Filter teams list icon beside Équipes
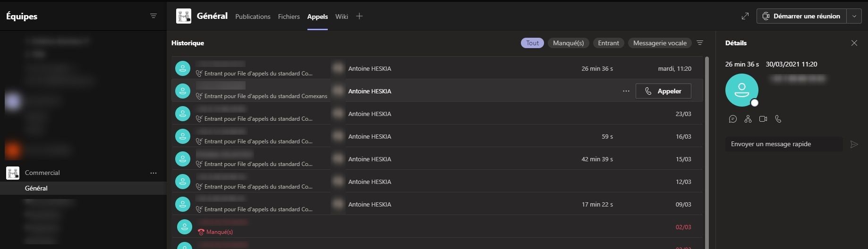Screen dimensions: 868x249 point(153,16)
